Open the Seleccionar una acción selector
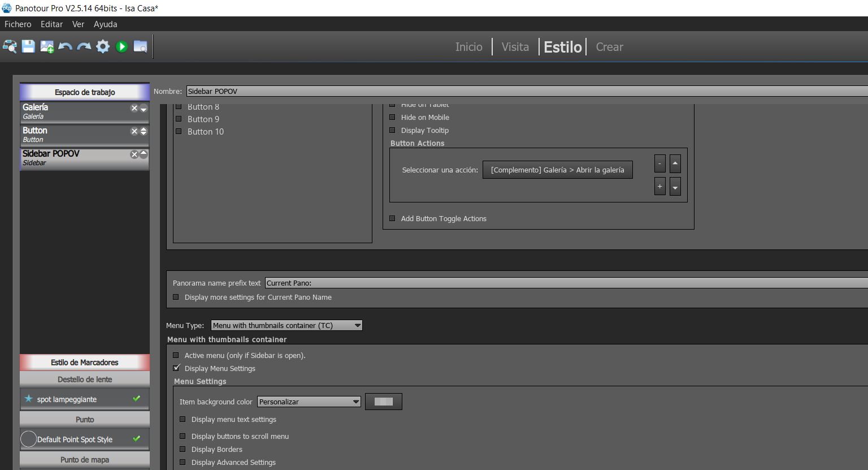Image resolution: width=868 pixels, height=470 pixels. 557,170
